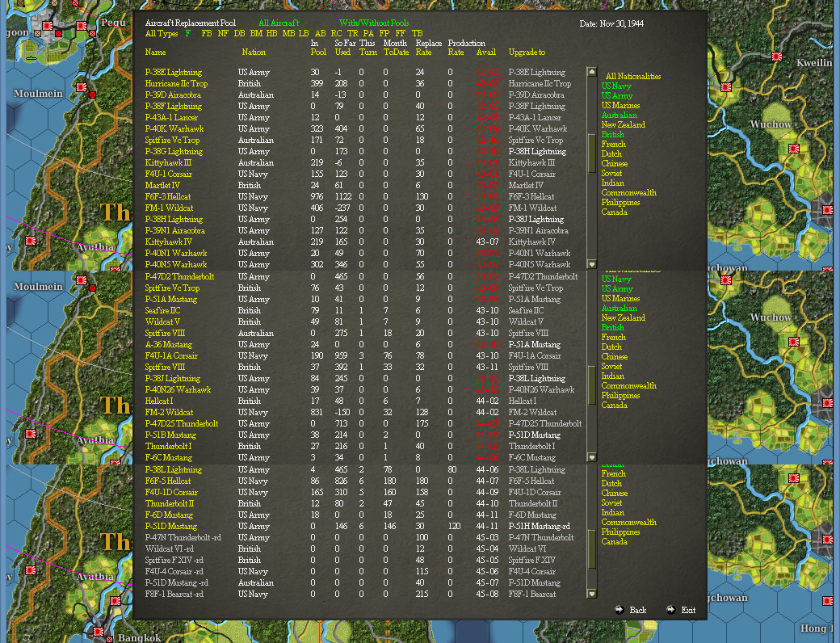
Task: Select the MB medium bomber filter
Action: pyautogui.click(x=288, y=33)
